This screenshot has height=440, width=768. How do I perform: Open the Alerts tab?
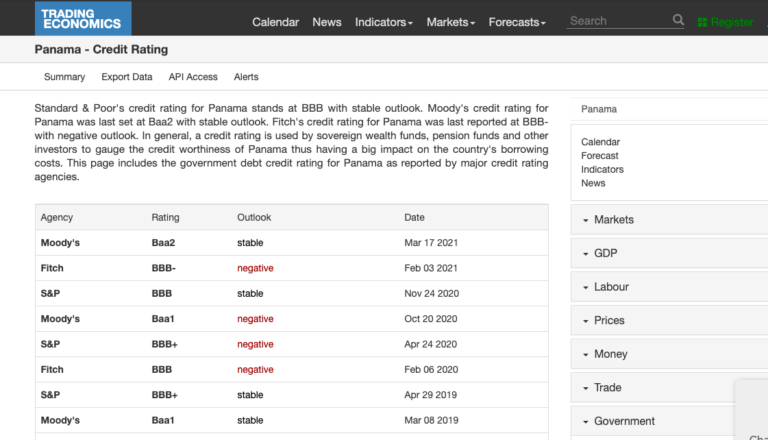tap(246, 77)
